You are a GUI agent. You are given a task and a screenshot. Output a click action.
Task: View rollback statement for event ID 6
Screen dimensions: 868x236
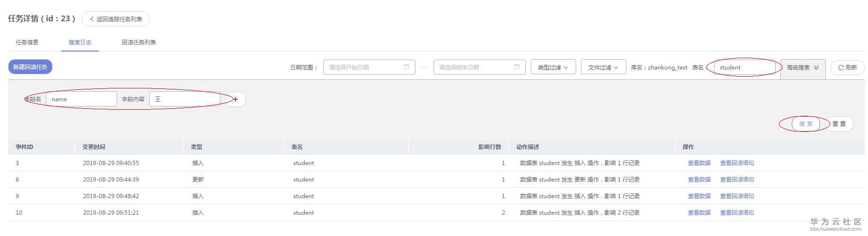[x=737, y=180]
